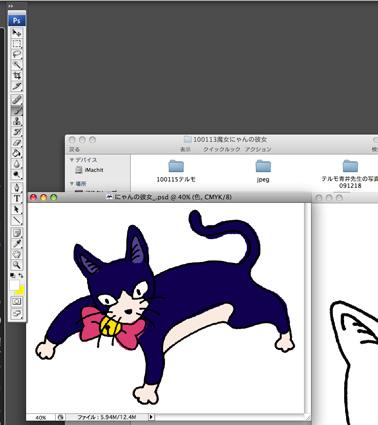Select the Eyedropper tool

coord(16,243)
